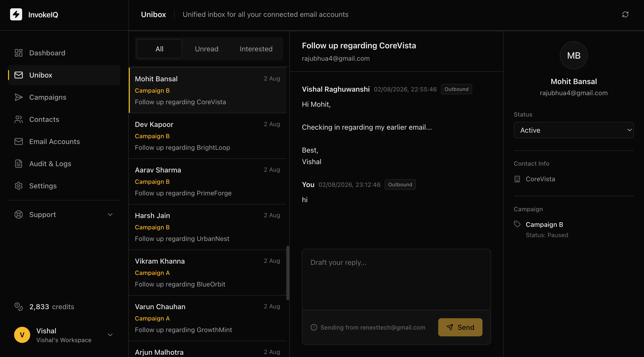
Task: Click the email under Mohit Bansal's profile name
Action: click(x=574, y=93)
